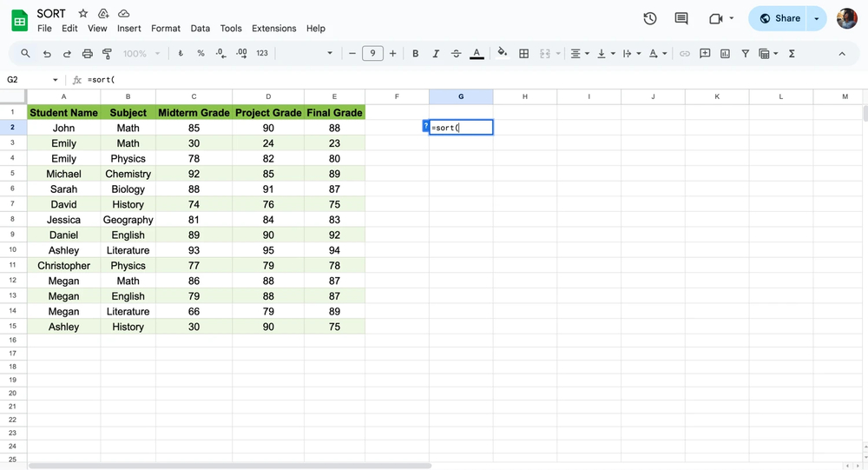The image size is (868, 470).
Task: Increase font size with plus button
Action: [392, 54]
